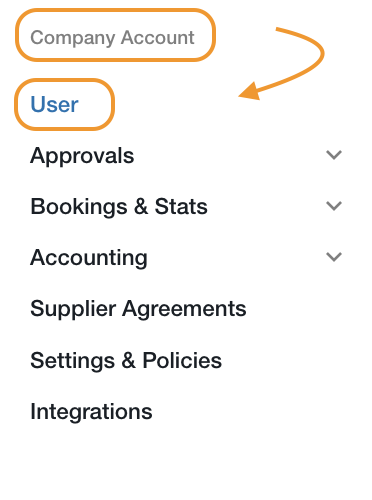The width and height of the screenshot is (372, 500).
Task: Open Settings & Policies
Action: coord(126,360)
